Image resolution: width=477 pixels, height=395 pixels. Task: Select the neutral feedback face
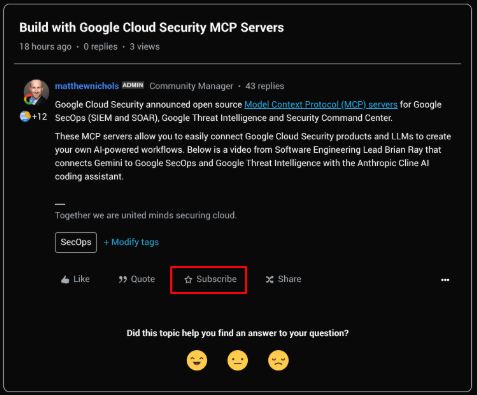coord(238,360)
